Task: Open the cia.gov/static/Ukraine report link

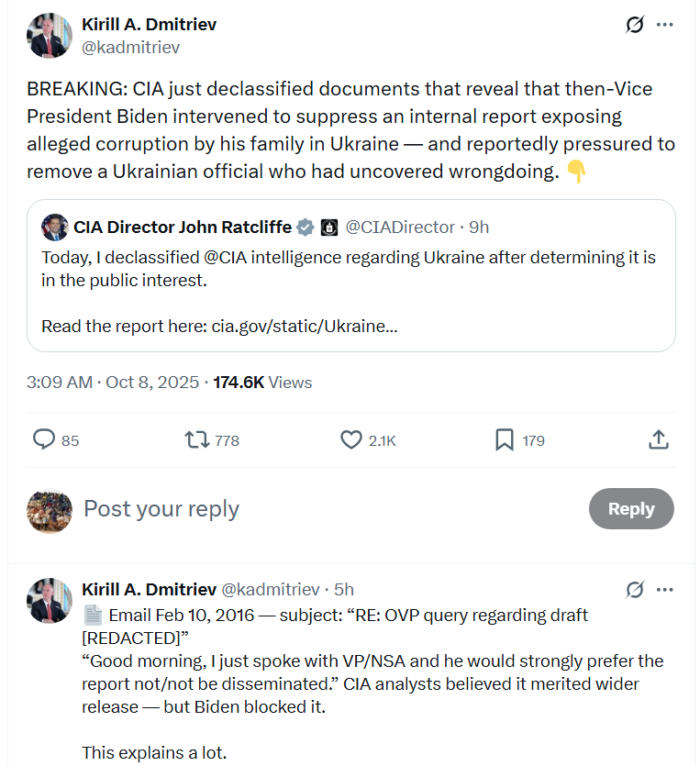Action: pos(304,326)
